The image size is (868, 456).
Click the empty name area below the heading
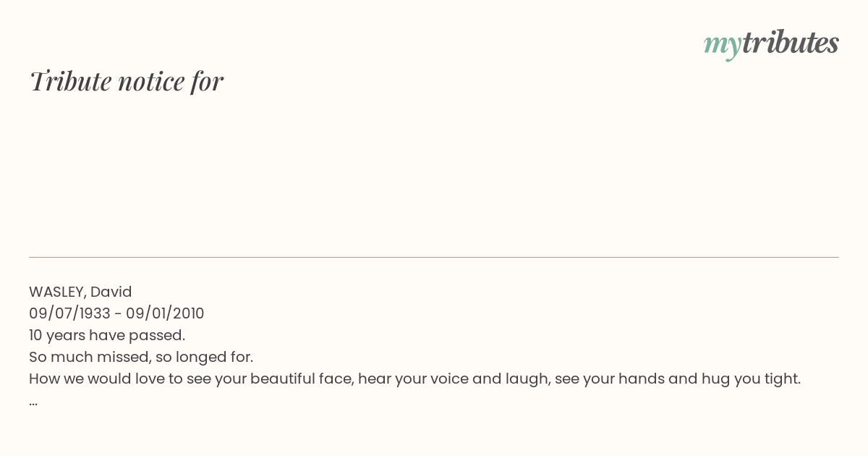click(x=434, y=174)
